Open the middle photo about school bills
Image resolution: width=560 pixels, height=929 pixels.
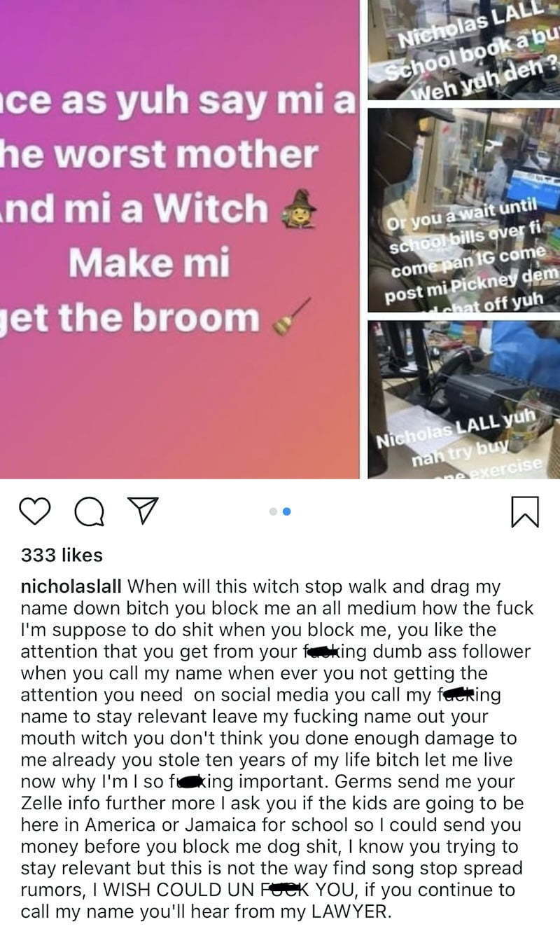[x=464, y=210]
